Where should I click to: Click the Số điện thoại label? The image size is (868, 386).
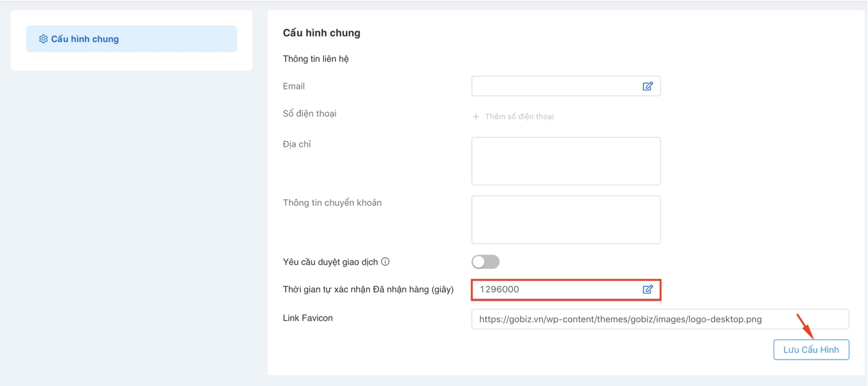click(309, 114)
